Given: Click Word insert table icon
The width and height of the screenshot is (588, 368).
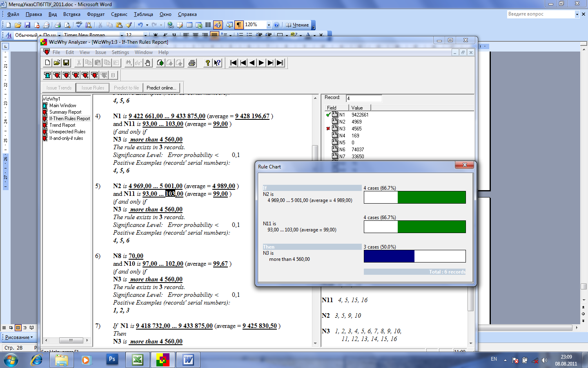Looking at the screenshot, I should click(x=189, y=25).
